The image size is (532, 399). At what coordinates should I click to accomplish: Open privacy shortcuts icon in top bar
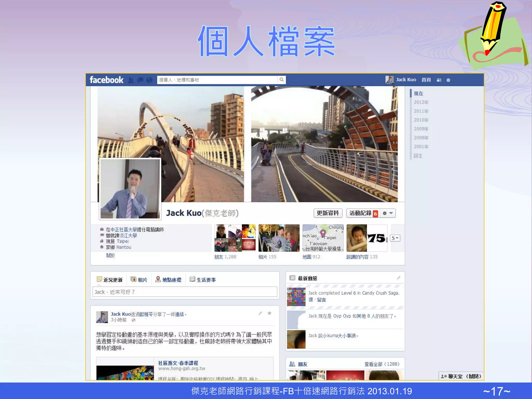pyautogui.click(x=439, y=80)
